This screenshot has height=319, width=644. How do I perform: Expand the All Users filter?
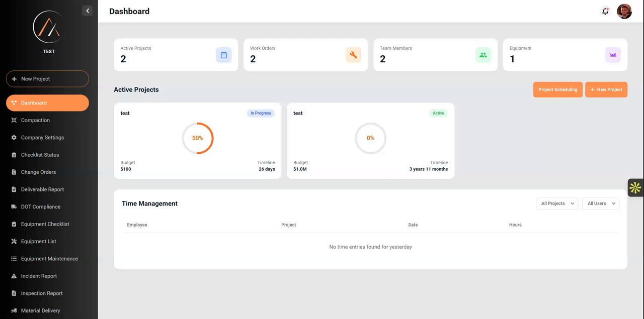(601, 203)
